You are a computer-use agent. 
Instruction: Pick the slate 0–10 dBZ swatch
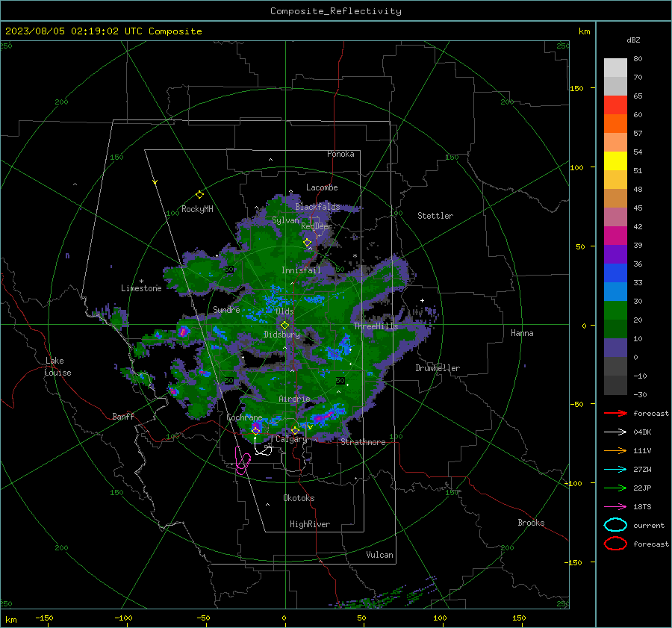click(x=615, y=348)
